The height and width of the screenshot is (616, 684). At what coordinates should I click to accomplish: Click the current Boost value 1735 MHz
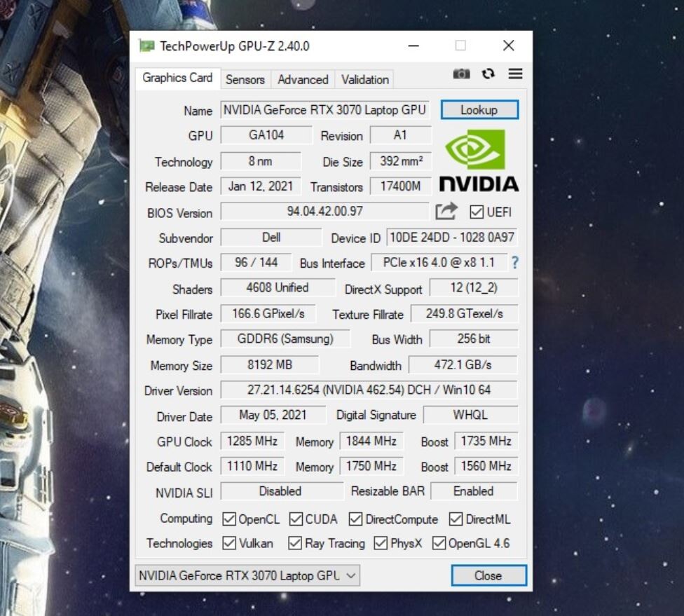tap(486, 441)
